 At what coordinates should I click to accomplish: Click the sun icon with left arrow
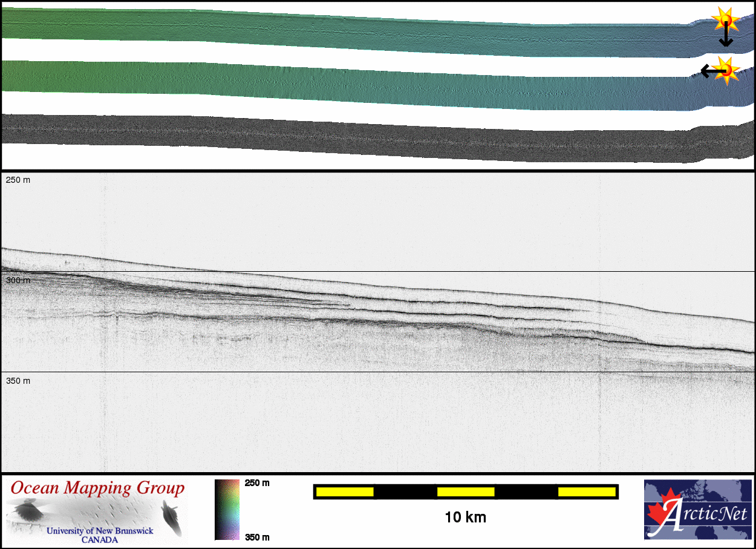[x=728, y=70]
